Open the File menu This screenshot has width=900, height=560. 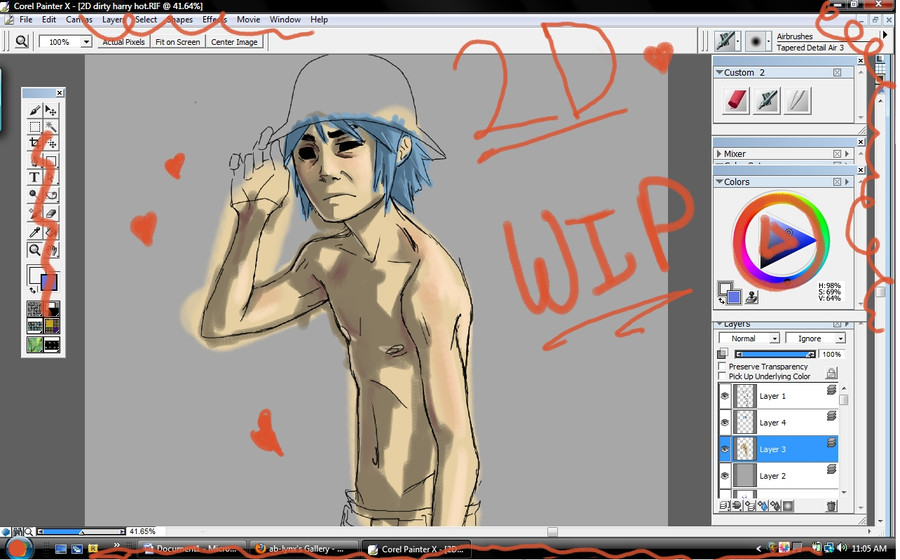(x=26, y=20)
